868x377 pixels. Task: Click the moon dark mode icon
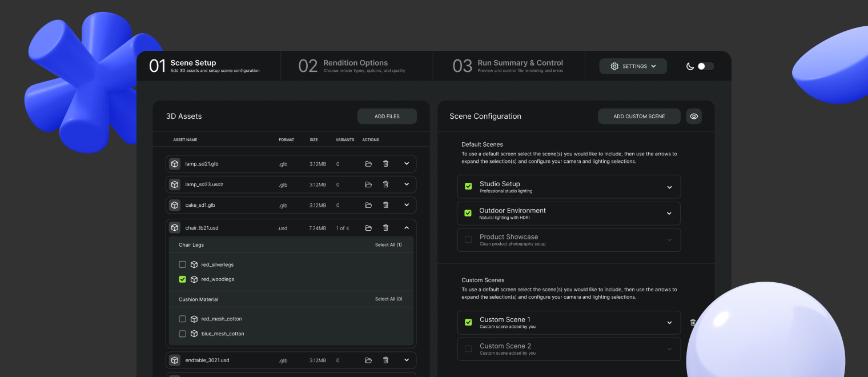(x=690, y=66)
